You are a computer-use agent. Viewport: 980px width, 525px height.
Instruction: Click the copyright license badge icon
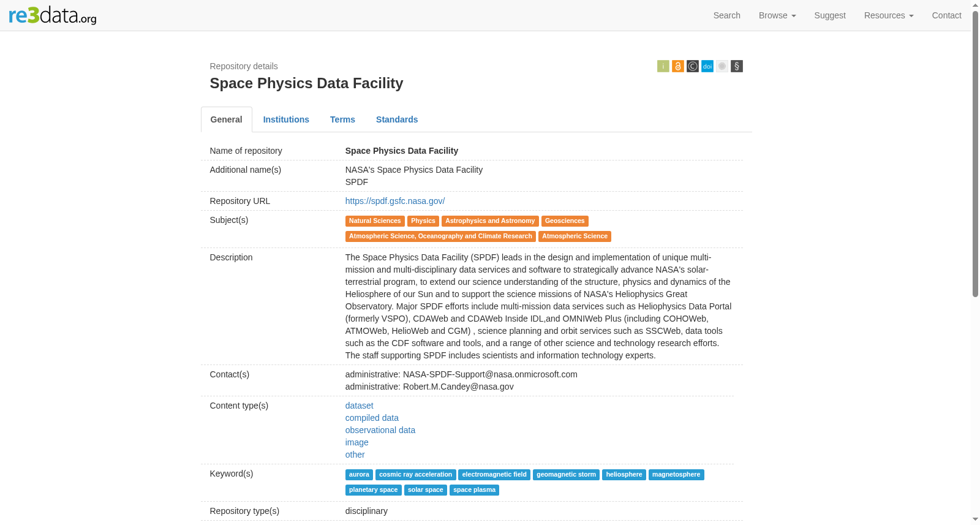tap(692, 66)
